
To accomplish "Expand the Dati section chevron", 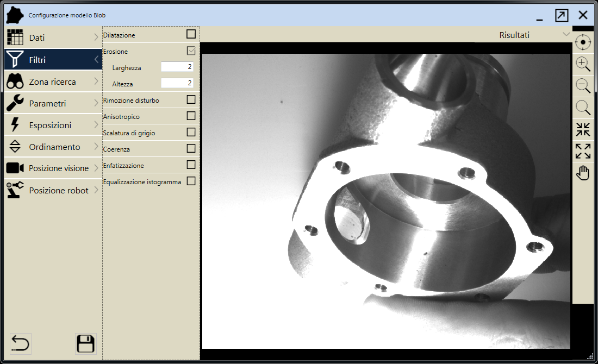I will (x=96, y=37).
